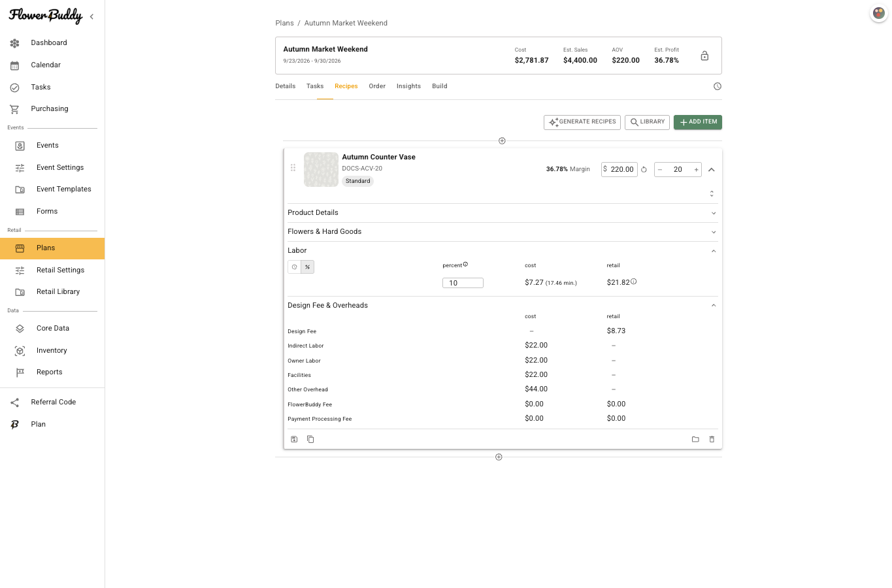Go to the Build tab
This screenshot has width=892, height=588.
(x=440, y=86)
